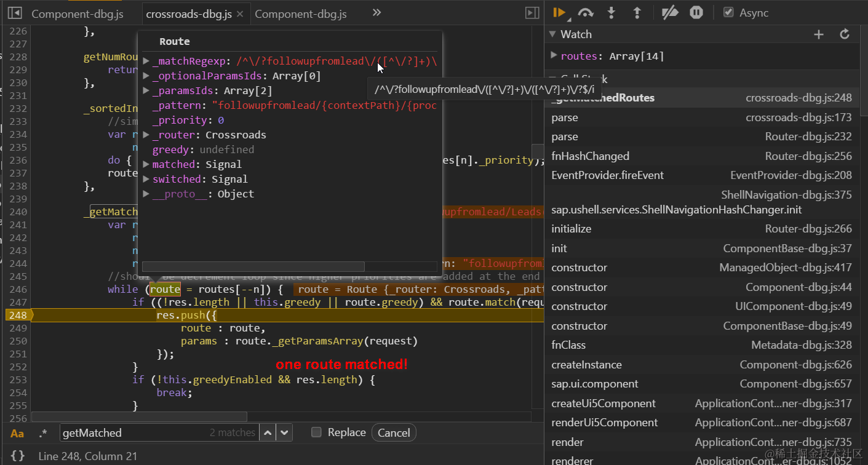Add a watch expression with plus icon
The width and height of the screenshot is (868, 465).
pyautogui.click(x=819, y=34)
